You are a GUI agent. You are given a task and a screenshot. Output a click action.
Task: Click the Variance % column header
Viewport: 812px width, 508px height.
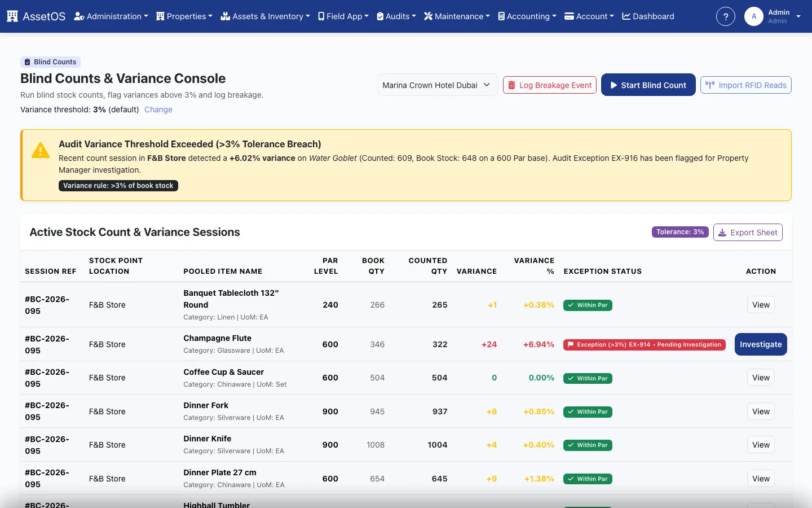click(534, 266)
